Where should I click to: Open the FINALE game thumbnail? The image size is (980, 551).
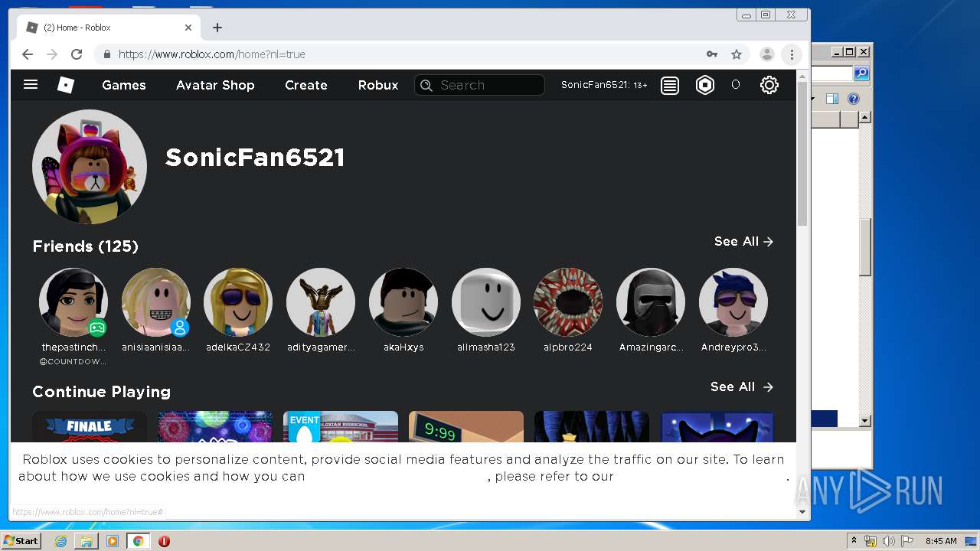pos(90,426)
